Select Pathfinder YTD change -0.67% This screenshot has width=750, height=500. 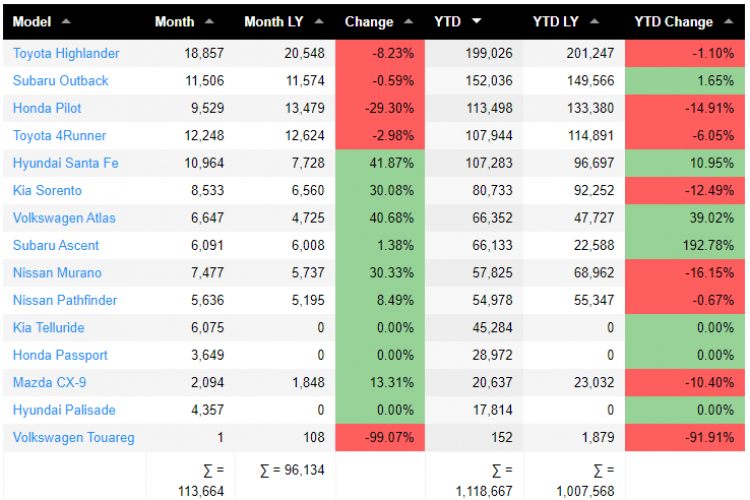click(684, 300)
